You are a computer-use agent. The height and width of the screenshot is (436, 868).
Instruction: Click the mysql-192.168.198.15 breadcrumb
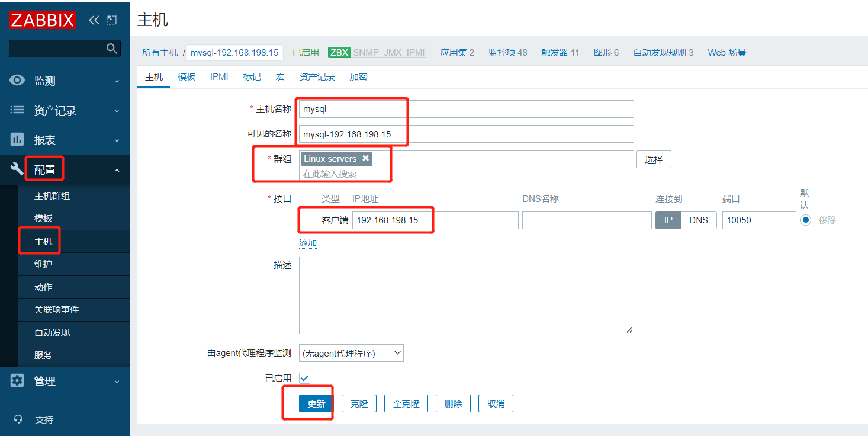point(234,52)
